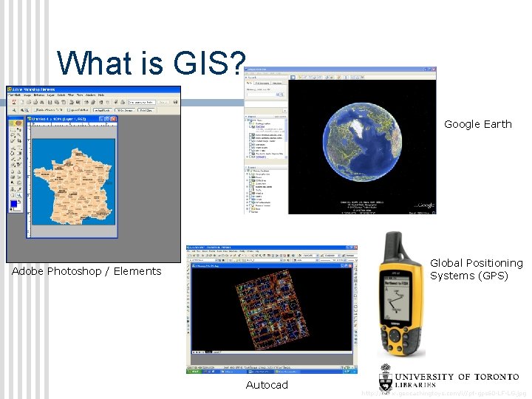The height and width of the screenshot is (399, 532).
Task: Click the France map image in the Untitled-1 document
Action: (x=74, y=182)
